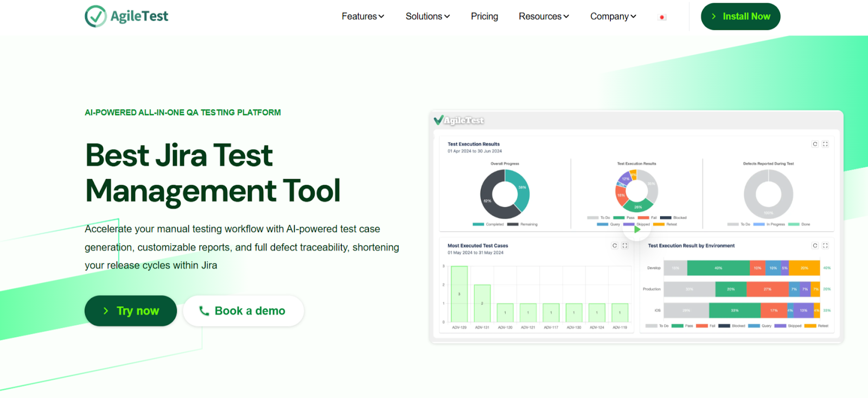Click the "Best Jira Test Management Tool" headline
Screen dimensions: 868x398
coord(213,173)
